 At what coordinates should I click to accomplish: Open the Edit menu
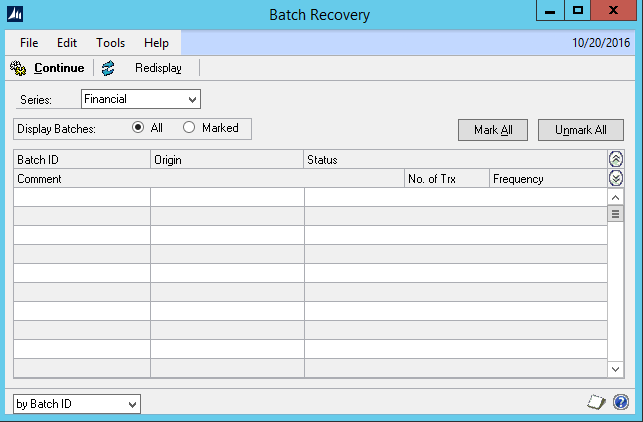tap(67, 43)
